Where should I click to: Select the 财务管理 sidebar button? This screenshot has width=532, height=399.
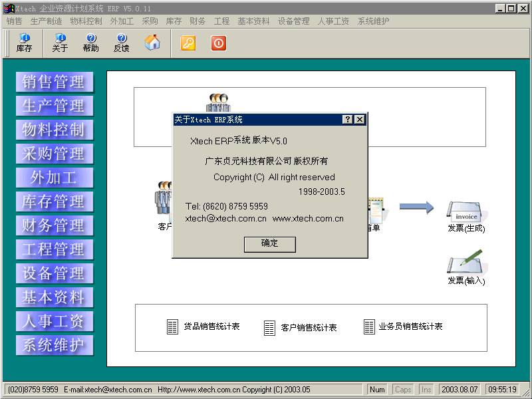pyautogui.click(x=55, y=225)
